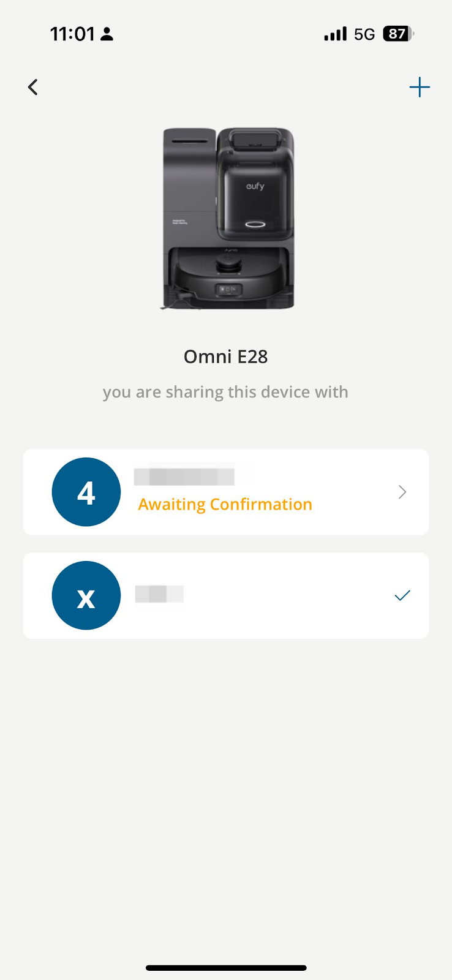Click the checkmark on the "x" user row
Screen dimensions: 452x980
tap(402, 595)
